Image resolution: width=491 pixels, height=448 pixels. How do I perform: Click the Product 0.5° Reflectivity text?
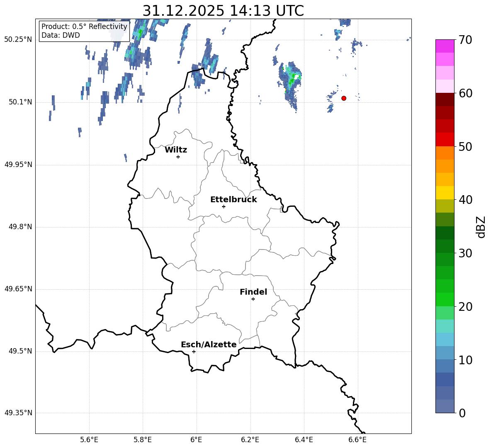click(x=84, y=27)
